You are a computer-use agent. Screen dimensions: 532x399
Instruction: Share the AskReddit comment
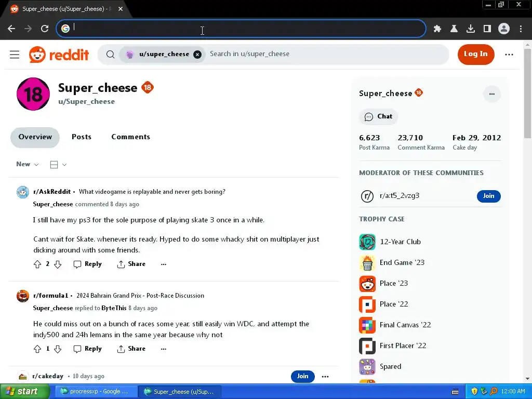[x=131, y=264]
